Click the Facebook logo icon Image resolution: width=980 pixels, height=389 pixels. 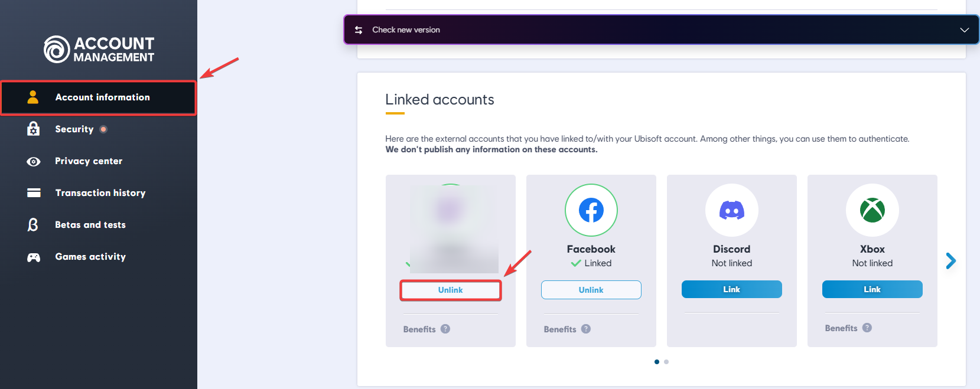[x=591, y=210]
